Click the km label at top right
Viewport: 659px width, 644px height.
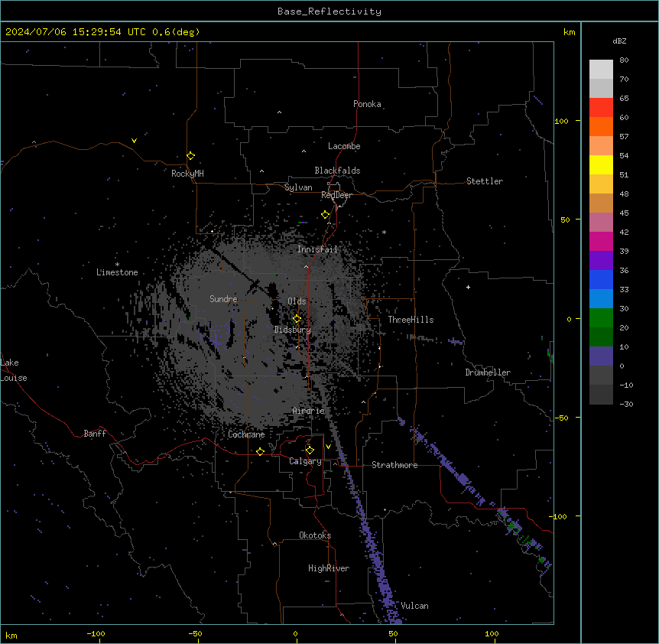click(569, 32)
